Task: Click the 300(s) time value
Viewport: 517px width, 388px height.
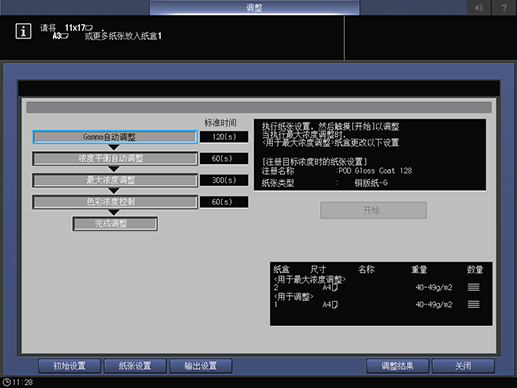Action: [x=224, y=180]
